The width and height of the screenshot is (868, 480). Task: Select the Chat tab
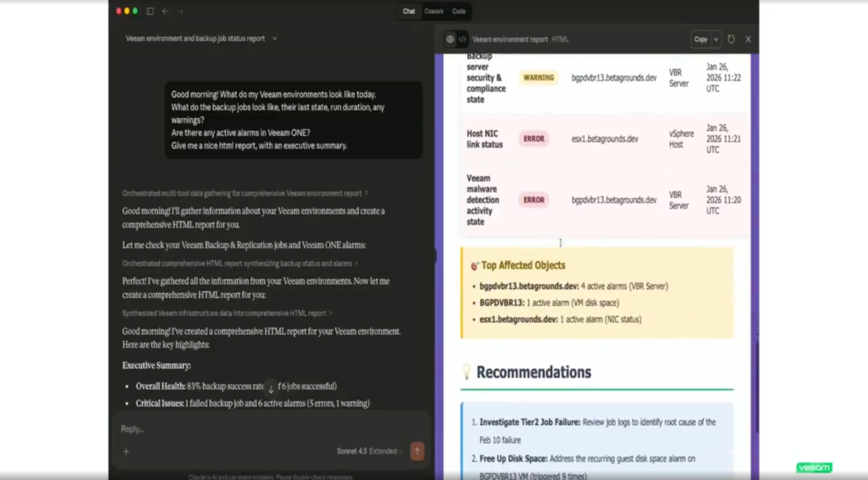tap(409, 11)
